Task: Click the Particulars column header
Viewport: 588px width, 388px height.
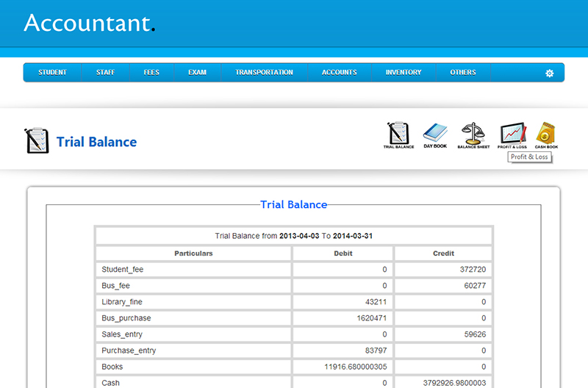Action: [193, 254]
